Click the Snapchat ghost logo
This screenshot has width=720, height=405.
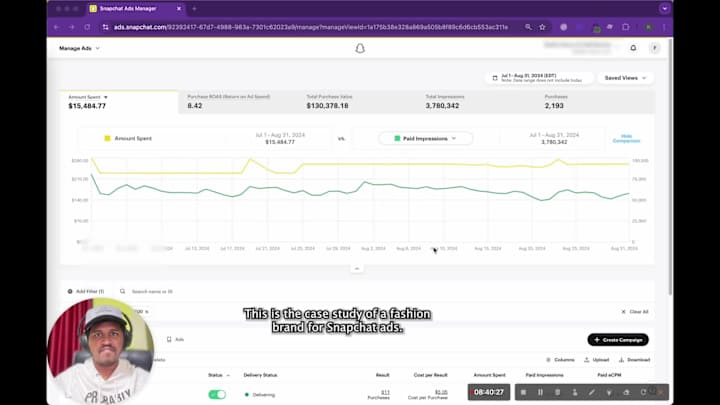pos(360,48)
